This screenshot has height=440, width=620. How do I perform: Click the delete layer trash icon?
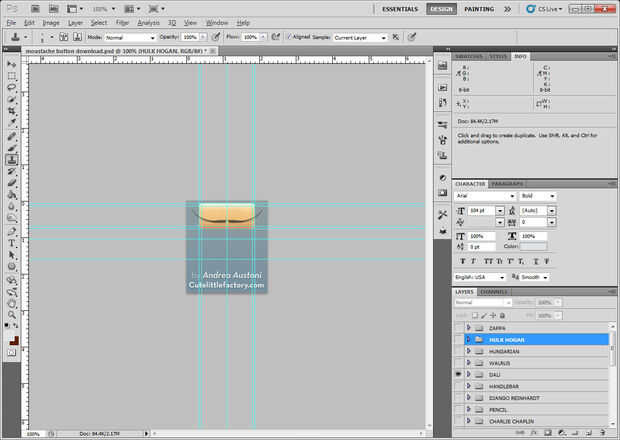click(603, 434)
